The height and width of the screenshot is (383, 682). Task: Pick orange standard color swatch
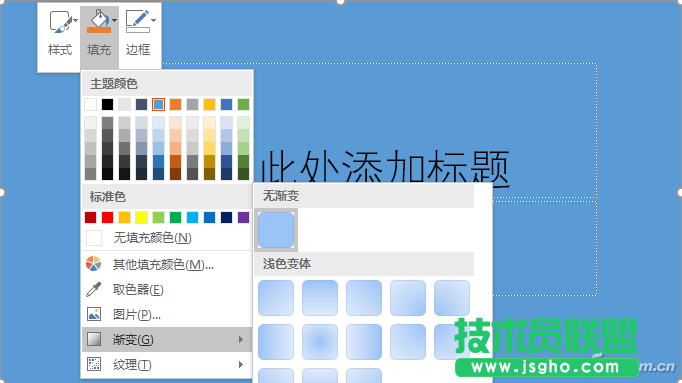pos(124,217)
